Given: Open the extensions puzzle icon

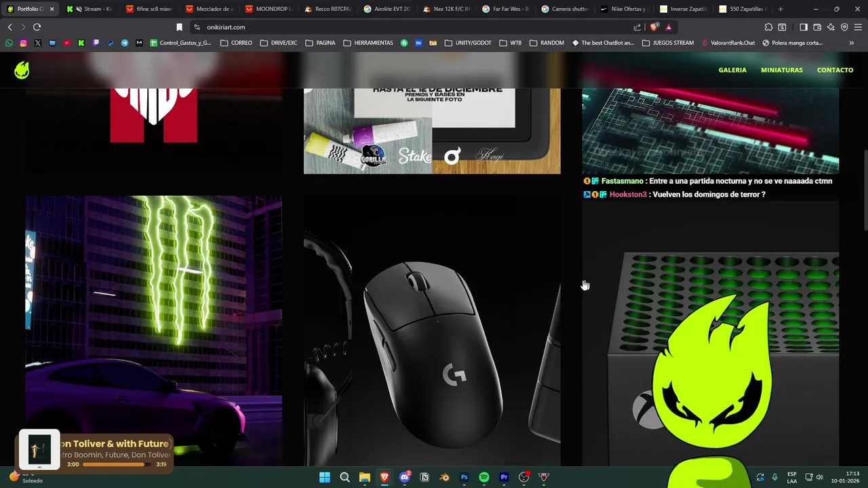Looking at the screenshot, I should 768,27.
